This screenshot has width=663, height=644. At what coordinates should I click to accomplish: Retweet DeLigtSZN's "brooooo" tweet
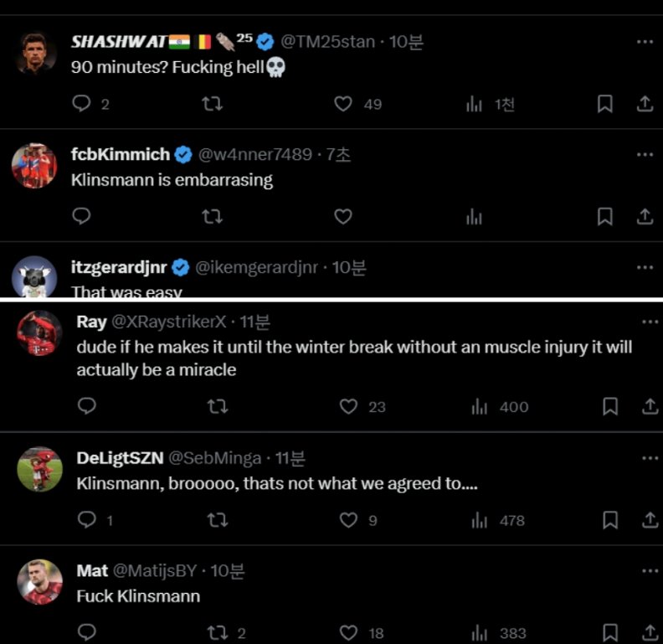(x=217, y=520)
